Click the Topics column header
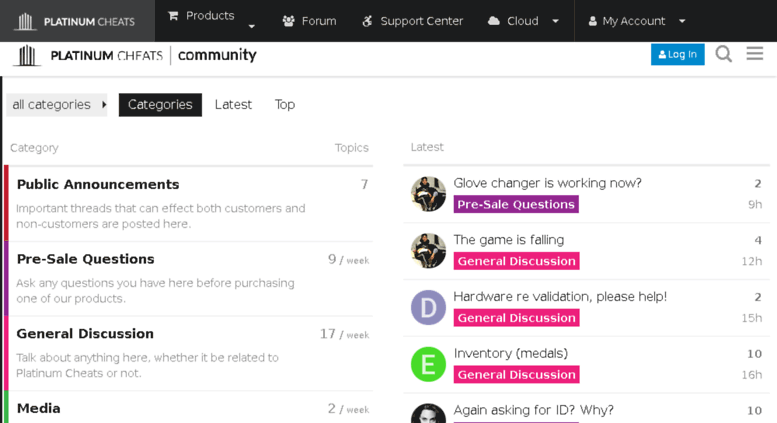 (351, 148)
